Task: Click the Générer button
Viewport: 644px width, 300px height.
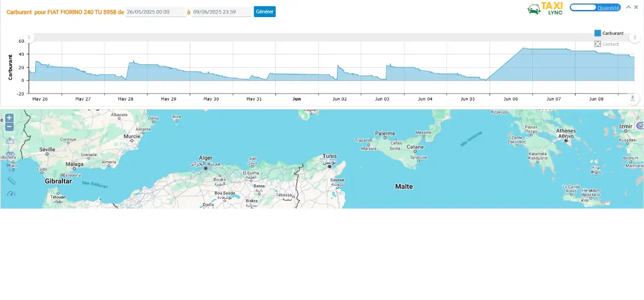Action: point(265,12)
